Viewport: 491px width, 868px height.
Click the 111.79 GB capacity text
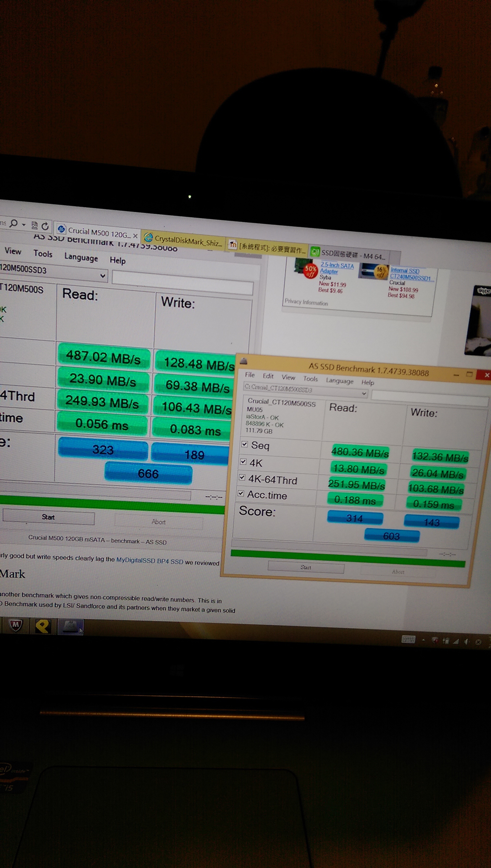point(259,430)
